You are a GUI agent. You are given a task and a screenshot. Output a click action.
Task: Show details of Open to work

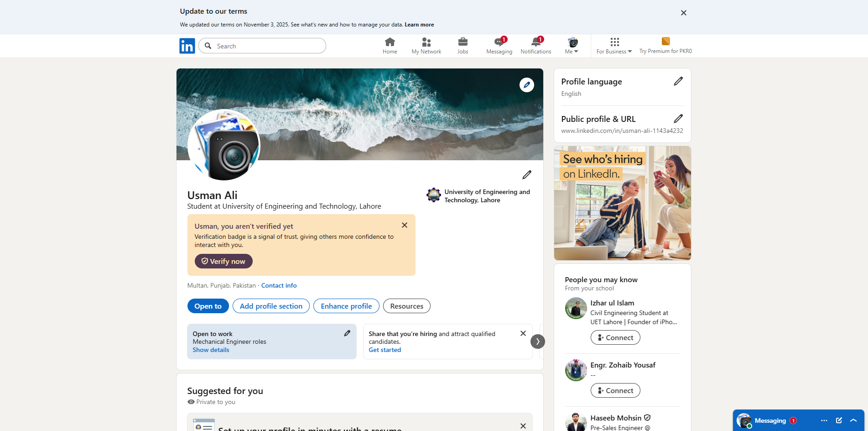[210, 350]
